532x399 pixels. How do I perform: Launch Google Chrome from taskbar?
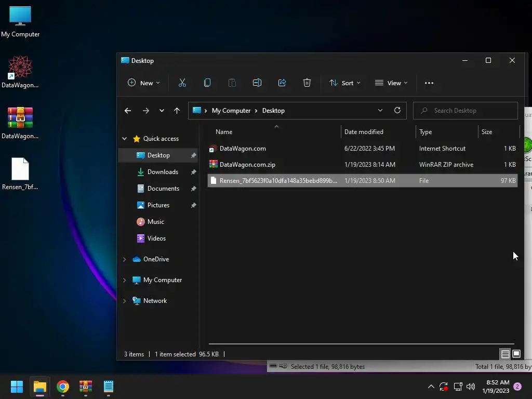(63, 387)
